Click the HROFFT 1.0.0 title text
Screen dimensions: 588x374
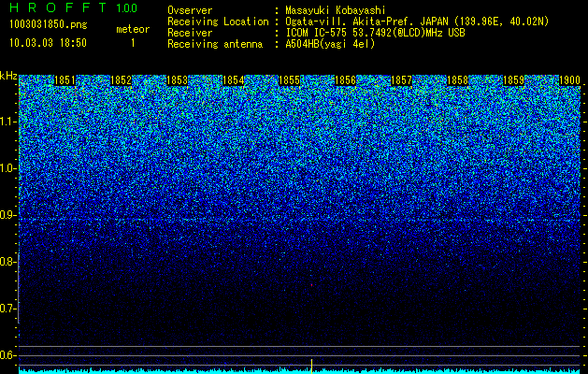tap(73, 7)
